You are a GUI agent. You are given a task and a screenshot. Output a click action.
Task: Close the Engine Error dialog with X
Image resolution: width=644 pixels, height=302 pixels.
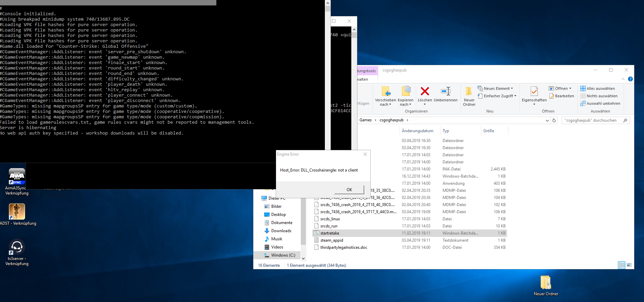[365, 155]
